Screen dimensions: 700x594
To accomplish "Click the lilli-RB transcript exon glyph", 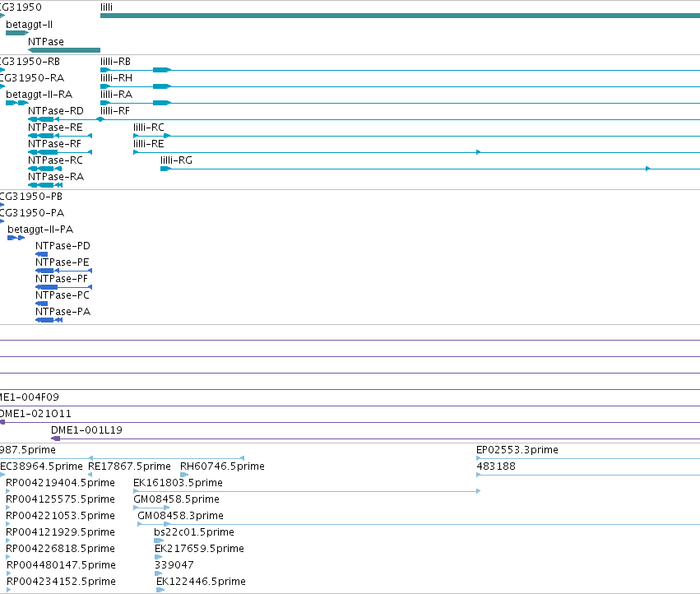I will [x=161, y=70].
